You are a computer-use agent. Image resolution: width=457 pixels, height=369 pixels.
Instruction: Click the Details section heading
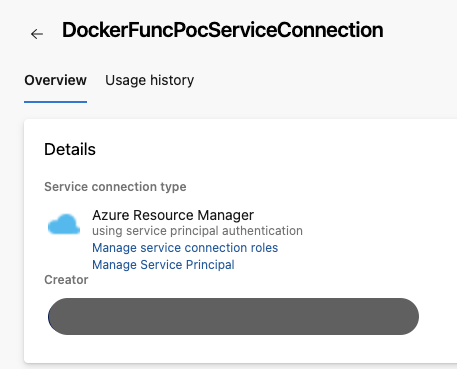[70, 149]
